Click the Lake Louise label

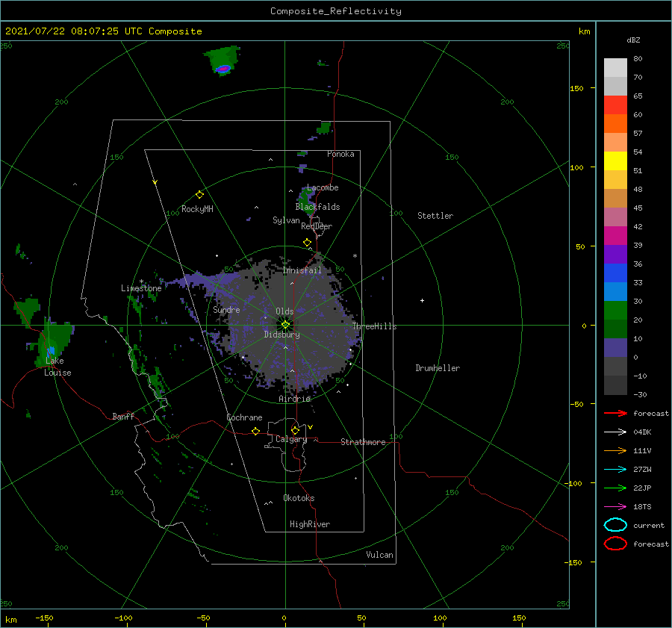pyautogui.click(x=57, y=367)
